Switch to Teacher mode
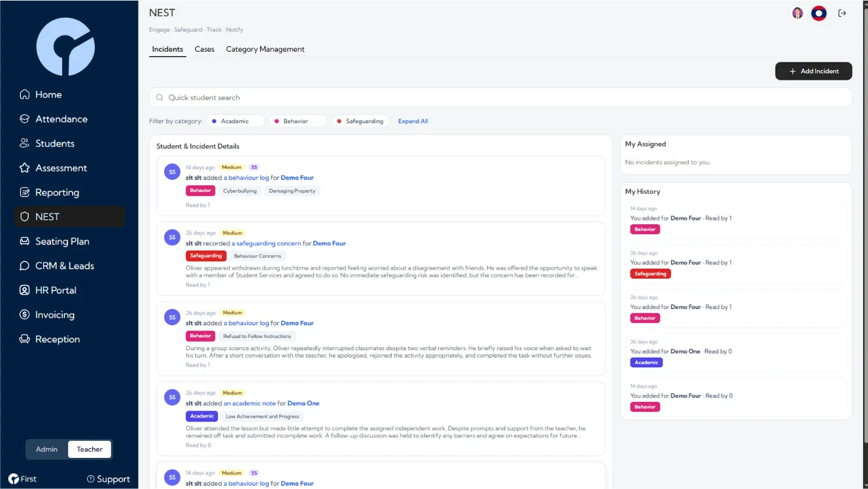Screen dimensions: 868x489 (90, 449)
